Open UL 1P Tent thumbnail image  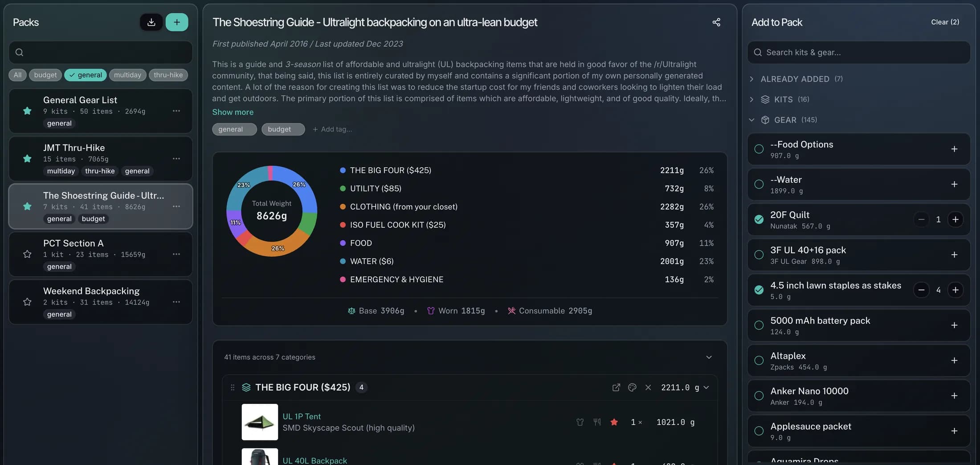260,422
